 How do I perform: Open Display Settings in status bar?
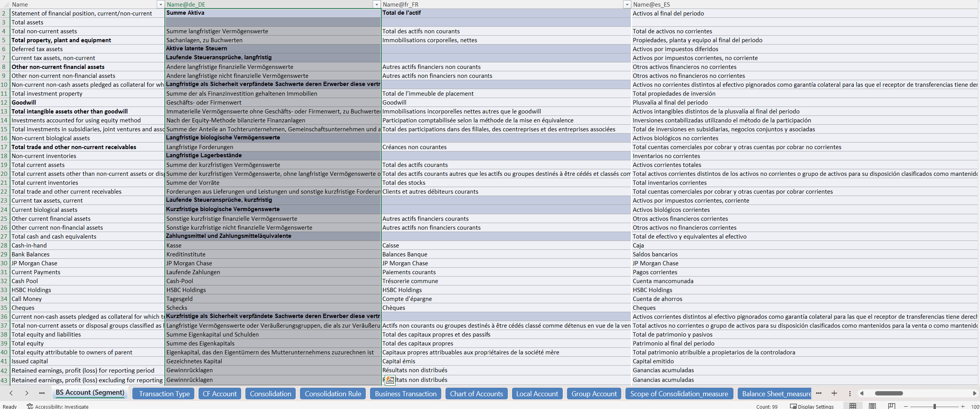pyautogui.click(x=812, y=406)
